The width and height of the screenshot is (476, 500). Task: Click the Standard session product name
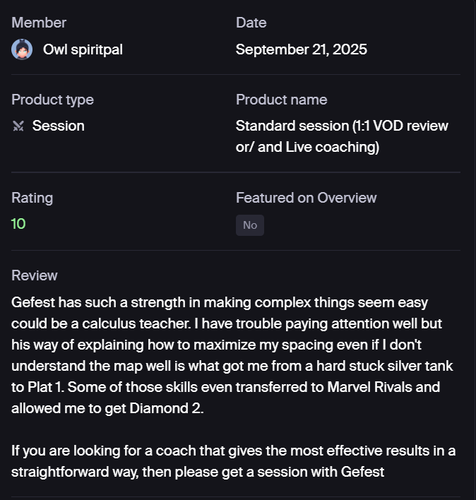point(342,136)
